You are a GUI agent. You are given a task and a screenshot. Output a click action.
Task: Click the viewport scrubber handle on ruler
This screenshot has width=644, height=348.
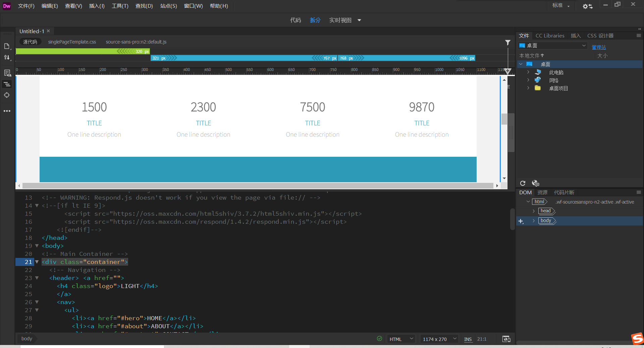tap(508, 71)
